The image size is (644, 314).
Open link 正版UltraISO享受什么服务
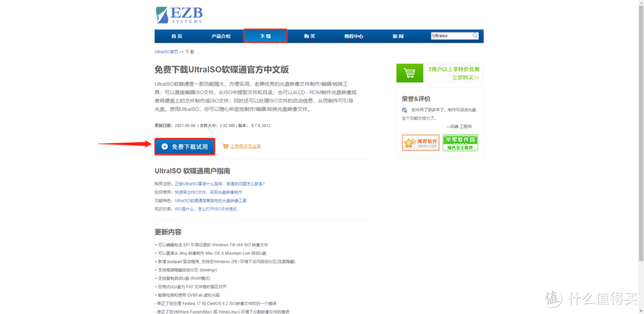pyautogui.click(x=219, y=184)
